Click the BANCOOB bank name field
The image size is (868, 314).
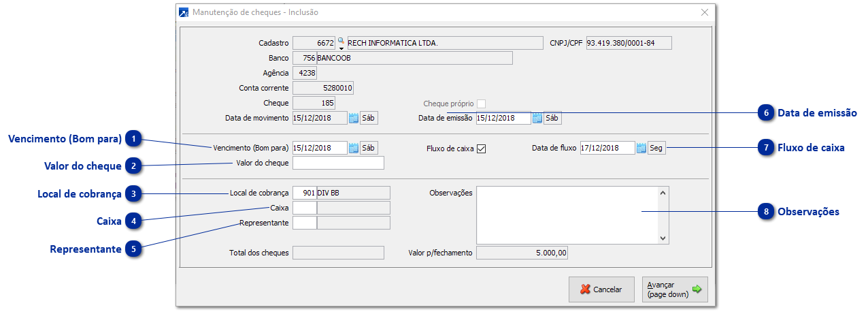tap(414, 58)
